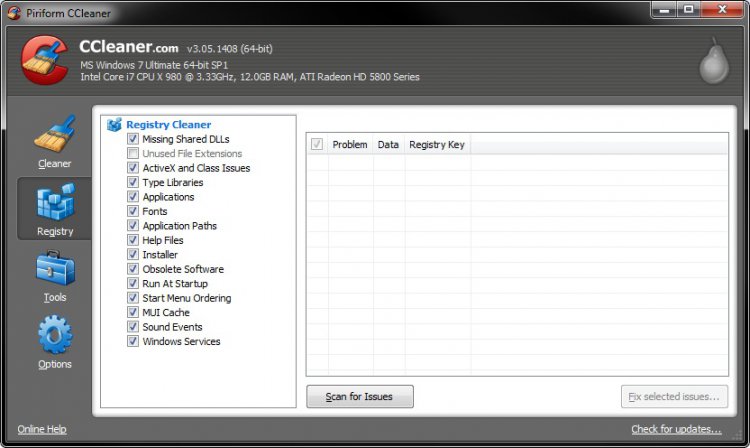Sort by the Problem column header
This screenshot has height=448, width=750.
[350, 144]
